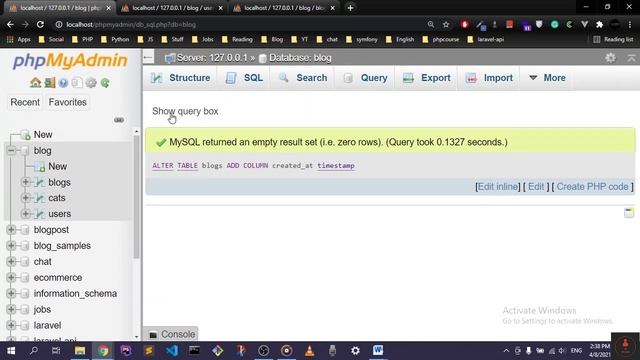Open File Explorer from the taskbar
640x360 pixels.
(80, 350)
